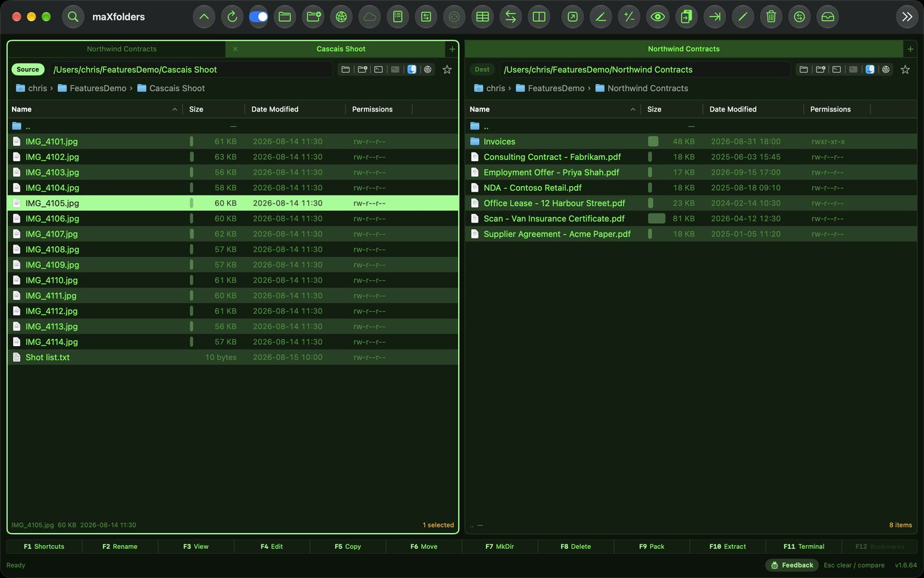The image size is (924, 578).
Task: Click the Dest badge on the right pane
Action: pyautogui.click(x=482, y=69)
